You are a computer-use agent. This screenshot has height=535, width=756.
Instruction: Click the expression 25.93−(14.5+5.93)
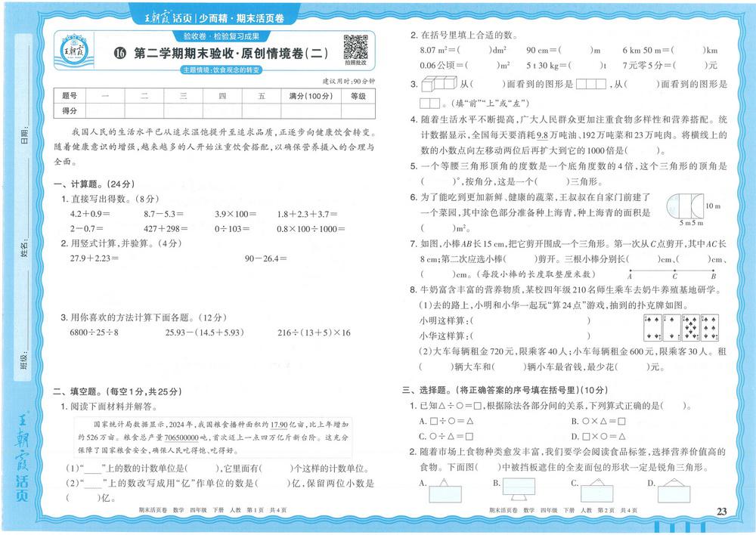click(x=205, y=332)
